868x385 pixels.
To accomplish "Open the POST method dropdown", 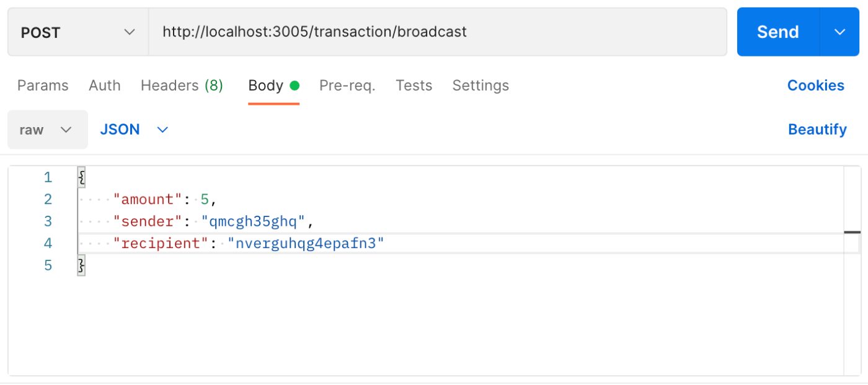I will (x=77, y=32).
